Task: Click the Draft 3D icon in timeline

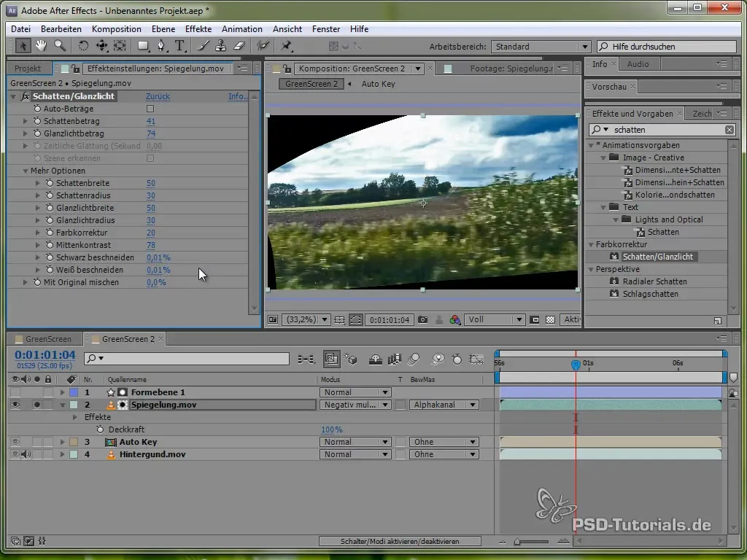Action: (351, 359)
